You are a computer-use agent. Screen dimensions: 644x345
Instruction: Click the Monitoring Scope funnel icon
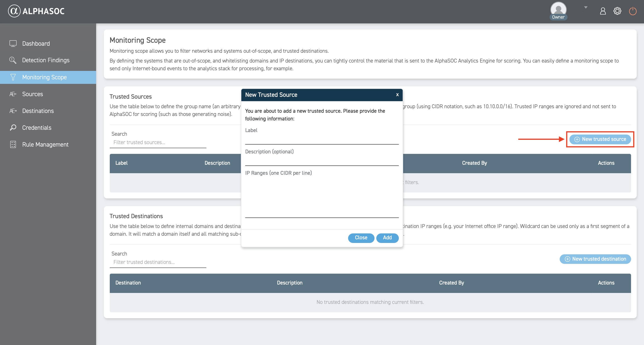click(x=13, y=77)
